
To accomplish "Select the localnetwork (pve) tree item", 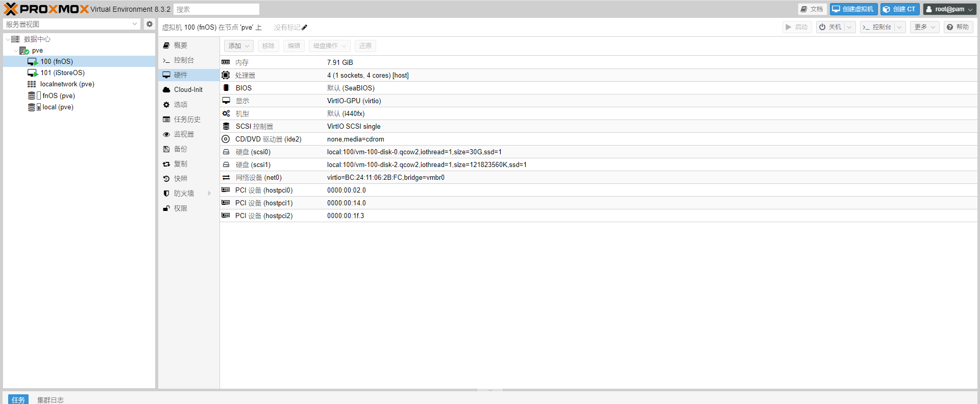I will coord(79,84).
